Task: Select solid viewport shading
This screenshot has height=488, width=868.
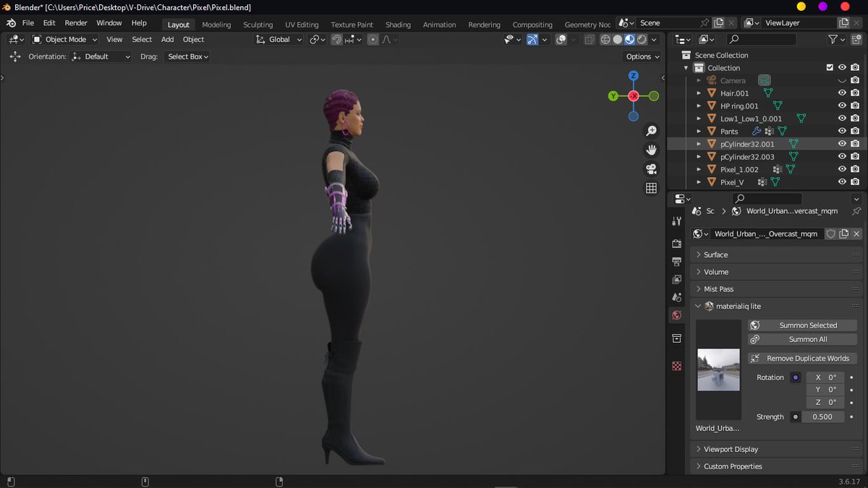Action: click(x=618, y=40)
